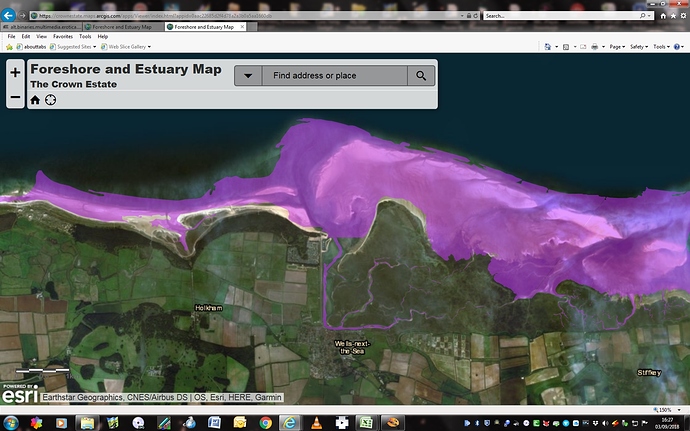Focus the Find address or place field
The width and height of the screenshot is (690, 431).
[x=334, y=76]
